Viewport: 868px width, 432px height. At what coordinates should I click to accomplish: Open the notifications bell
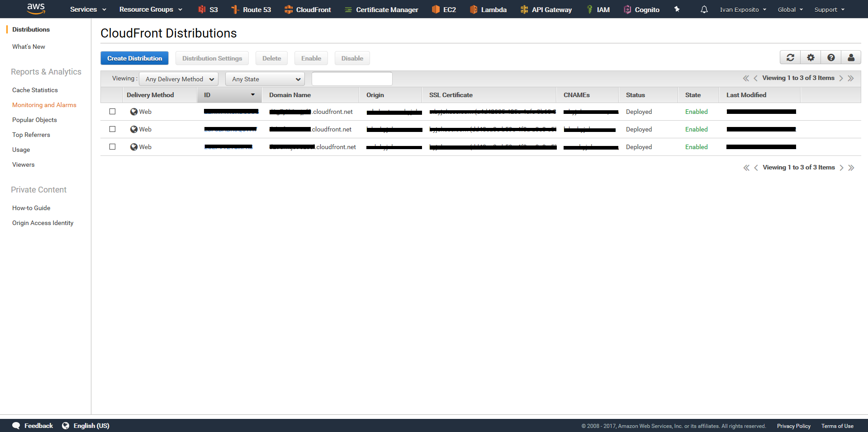pyautogui.click(x=704, y=9)
